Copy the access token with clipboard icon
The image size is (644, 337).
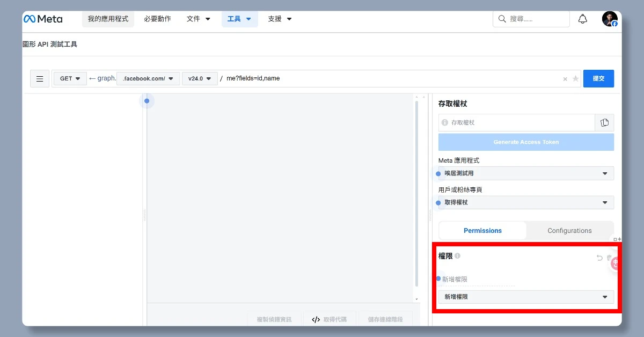pos(604,122)
